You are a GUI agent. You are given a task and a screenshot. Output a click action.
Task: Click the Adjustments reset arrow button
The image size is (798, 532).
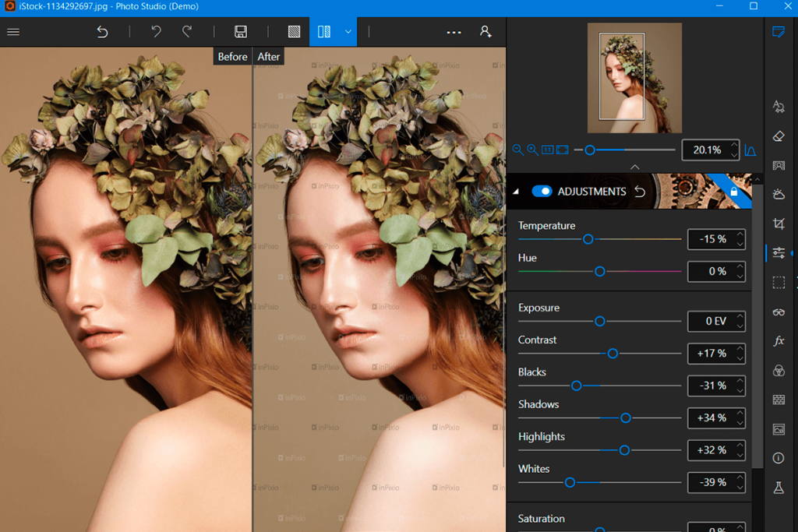coord(639,191)
